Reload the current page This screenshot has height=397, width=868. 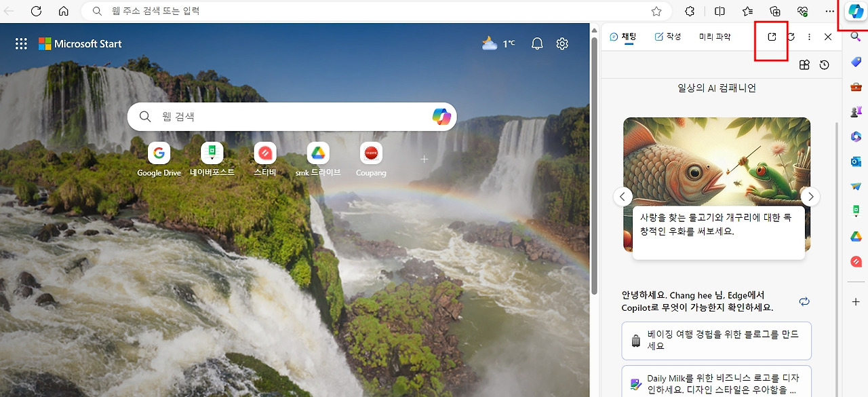(x=37, y=12)
